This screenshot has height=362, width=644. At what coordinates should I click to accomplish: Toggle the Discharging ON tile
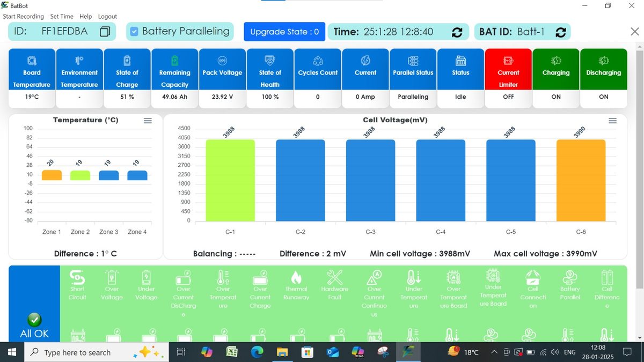(x=604, y=78)
